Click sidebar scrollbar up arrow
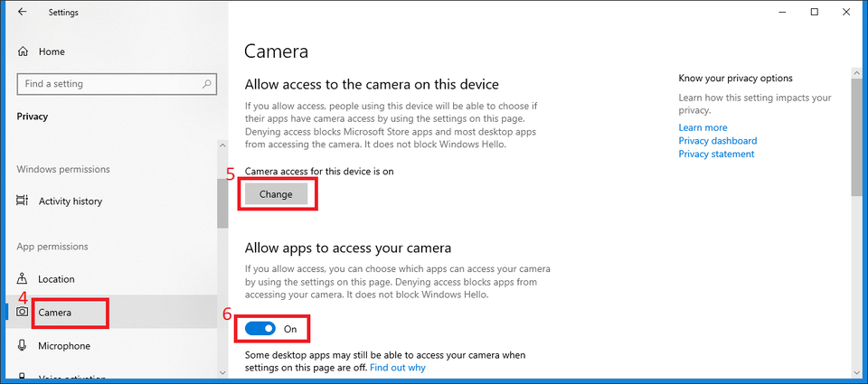Screen dimensions: 868x384 (x=222, y=145)
